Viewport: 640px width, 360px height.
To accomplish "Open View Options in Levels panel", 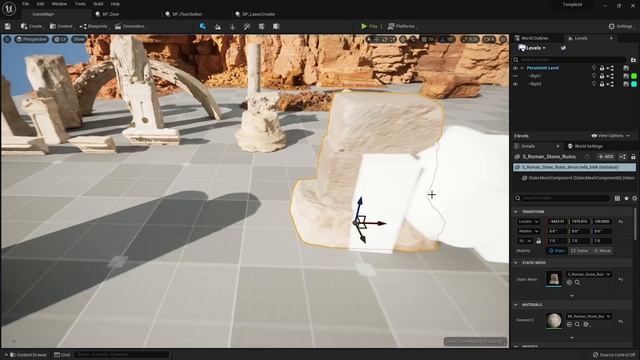I will click(610, 136).
